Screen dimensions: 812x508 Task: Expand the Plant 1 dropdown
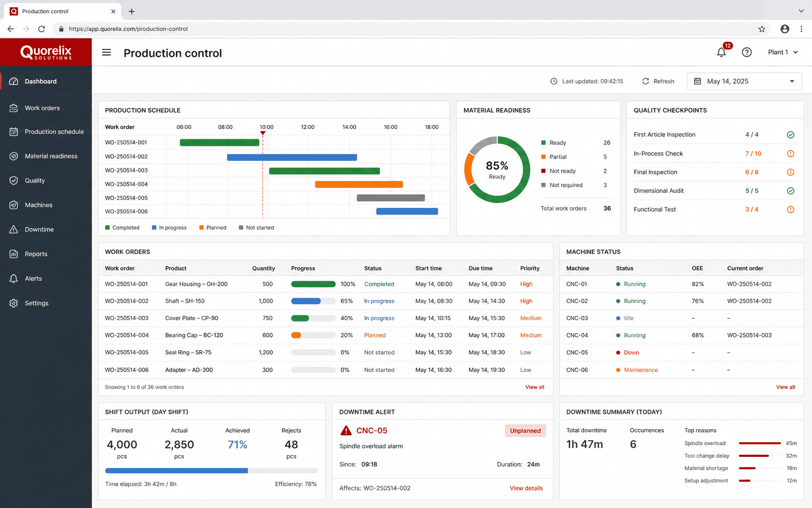point(782,52)
